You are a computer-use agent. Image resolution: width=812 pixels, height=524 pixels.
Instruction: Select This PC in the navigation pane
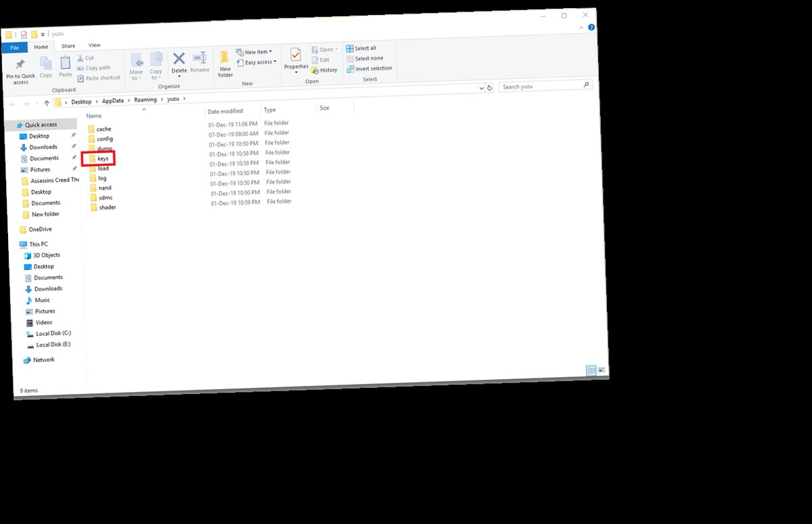click(x=33, y=244)
